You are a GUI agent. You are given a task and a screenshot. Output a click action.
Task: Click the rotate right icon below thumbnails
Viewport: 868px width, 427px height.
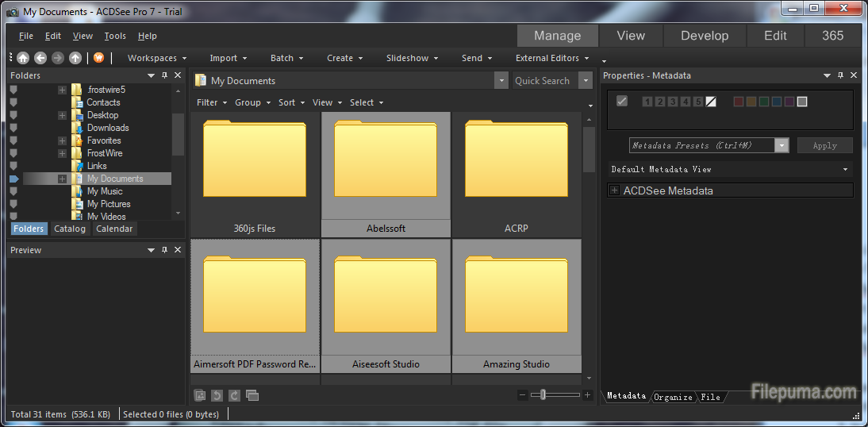(234, 395)
